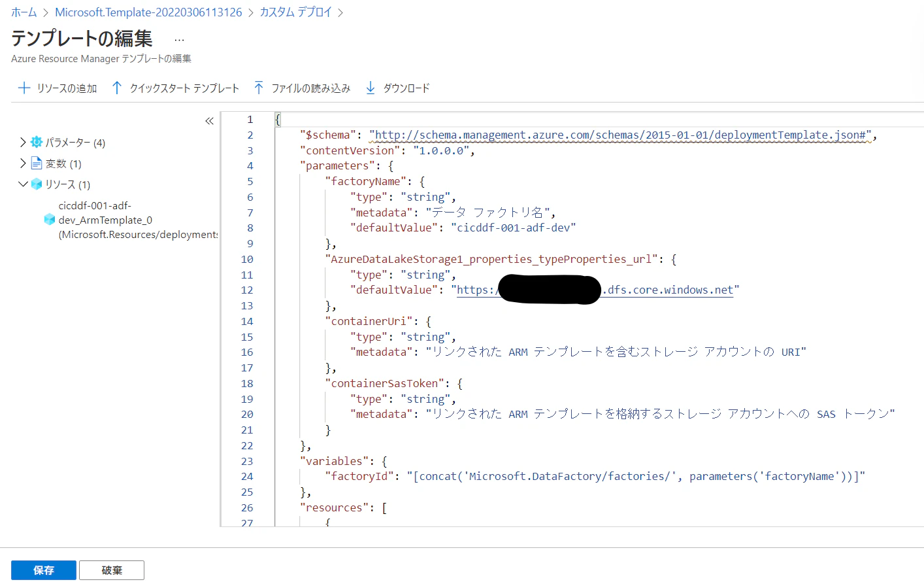Click line number 1 in the editor gutter
The image size is (924, 582).
click(250, 119)
